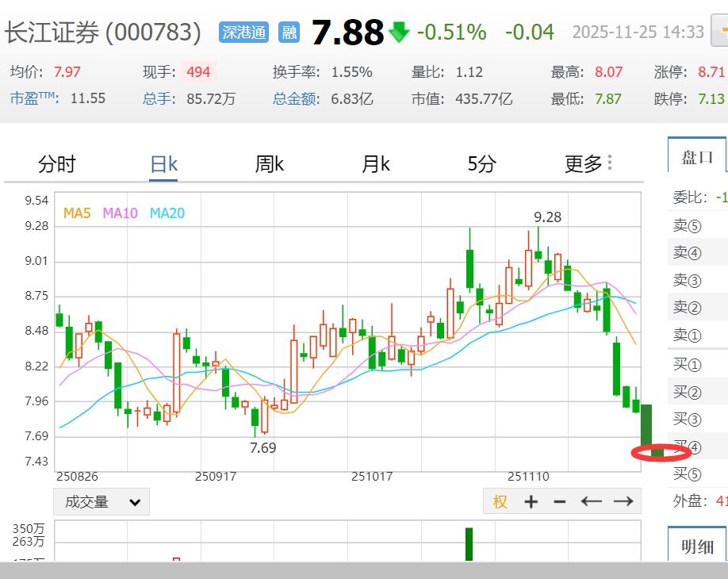Click the 总手 value 85.72万
Image resolution: width=728 pixels, height=579 pixels.
[211, 98]
